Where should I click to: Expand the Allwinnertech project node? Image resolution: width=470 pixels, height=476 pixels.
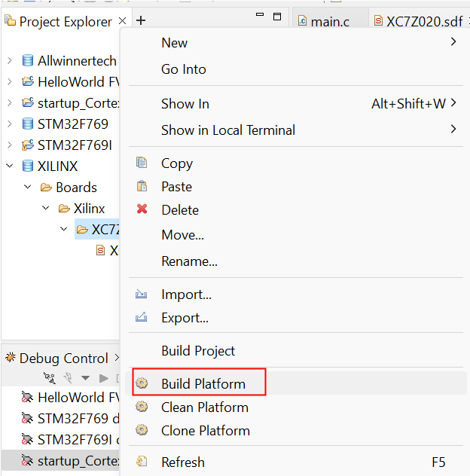click(x=9, y=61)
